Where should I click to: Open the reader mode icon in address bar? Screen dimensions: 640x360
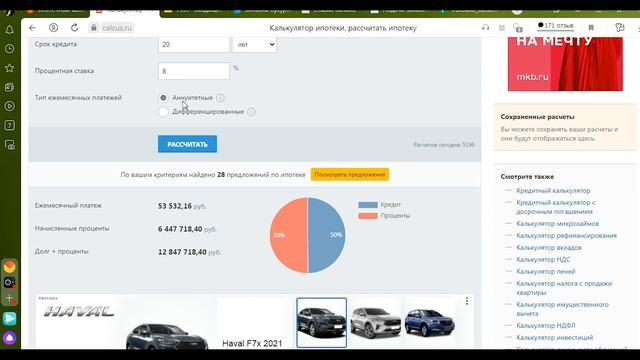pos(502,28)
